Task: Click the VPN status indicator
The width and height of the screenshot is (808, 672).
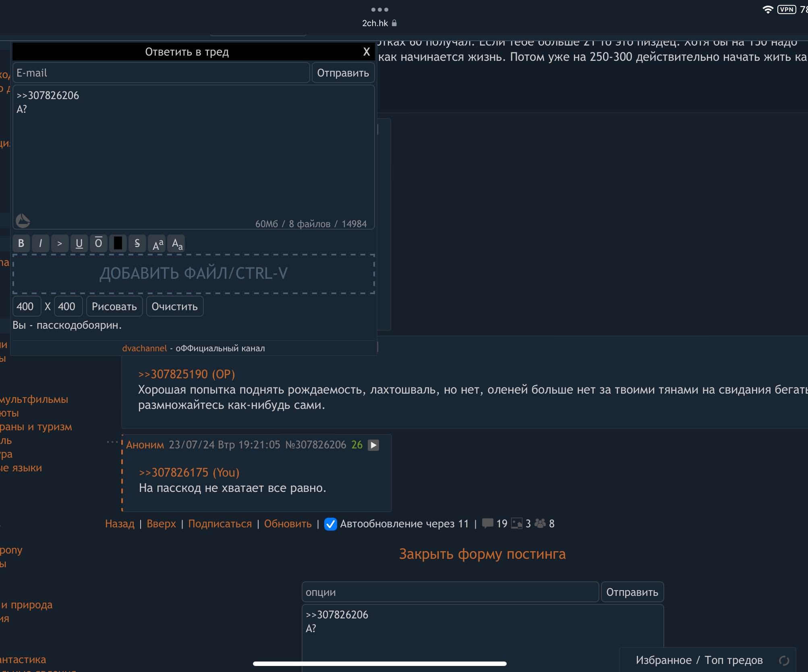Action: pyautogui.click(x=787, y=10)
